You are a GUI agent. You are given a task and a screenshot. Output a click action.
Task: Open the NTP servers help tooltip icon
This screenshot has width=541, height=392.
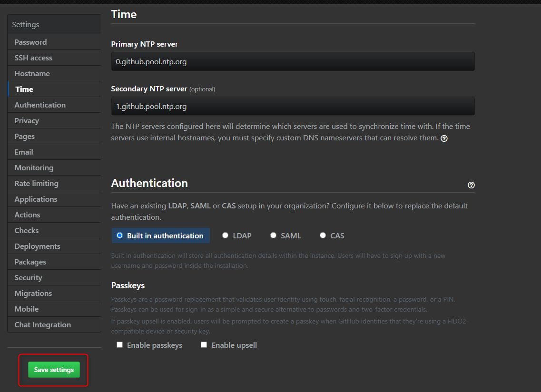444,138
